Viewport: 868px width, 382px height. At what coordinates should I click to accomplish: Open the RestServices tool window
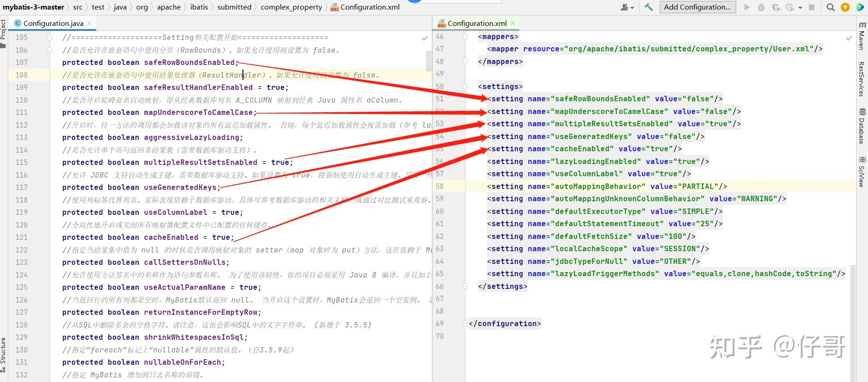tap(861, 79)
